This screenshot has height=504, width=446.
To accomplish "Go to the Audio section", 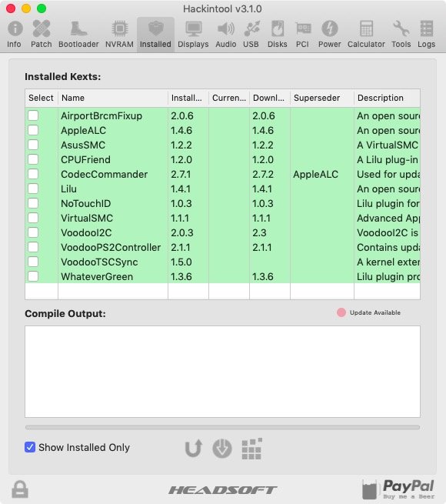I will point(225,34).
